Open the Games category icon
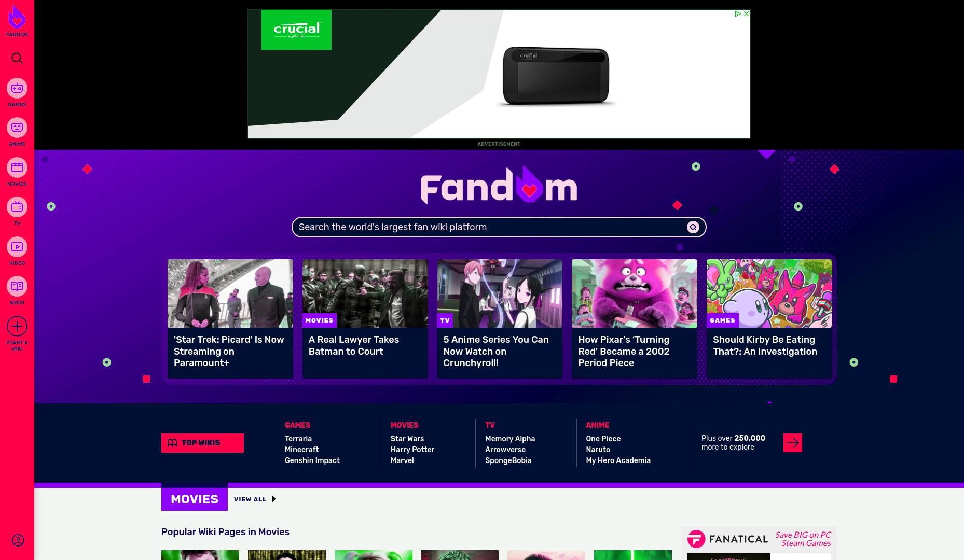The height and width of the screenshot is (560, 964). [17, 88]
